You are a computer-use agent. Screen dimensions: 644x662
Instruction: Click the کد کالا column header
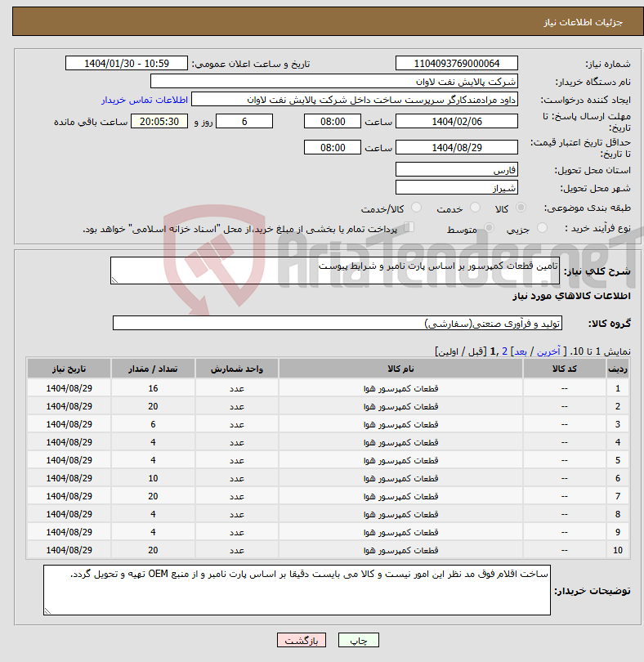pyautogui.click(x=565, y=369)
